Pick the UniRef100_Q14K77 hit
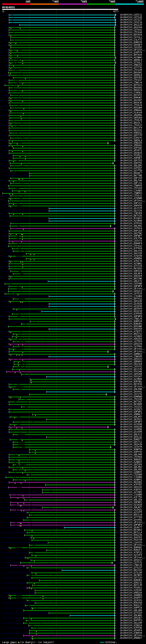The image size is (146, 644). pyautogui.click(x=131, y=527)
